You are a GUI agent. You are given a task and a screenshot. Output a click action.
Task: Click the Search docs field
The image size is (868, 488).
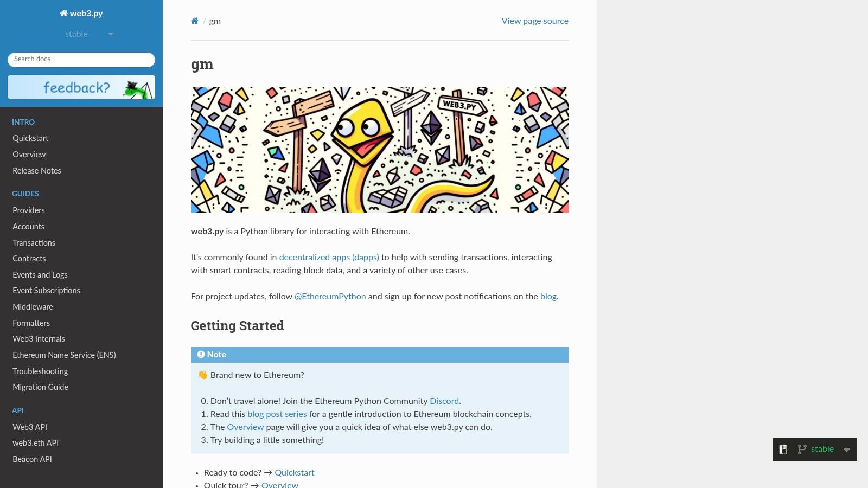click(x=81, y=60)
